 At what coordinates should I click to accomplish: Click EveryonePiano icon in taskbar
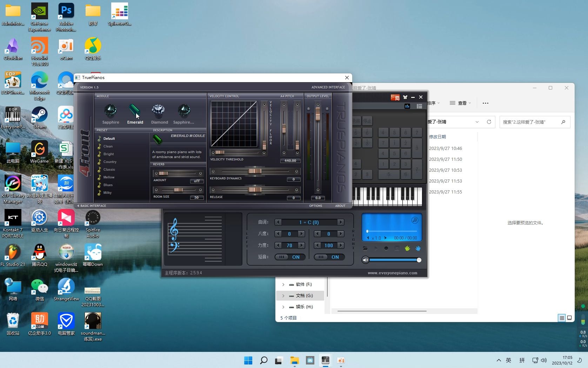(326, 360)
